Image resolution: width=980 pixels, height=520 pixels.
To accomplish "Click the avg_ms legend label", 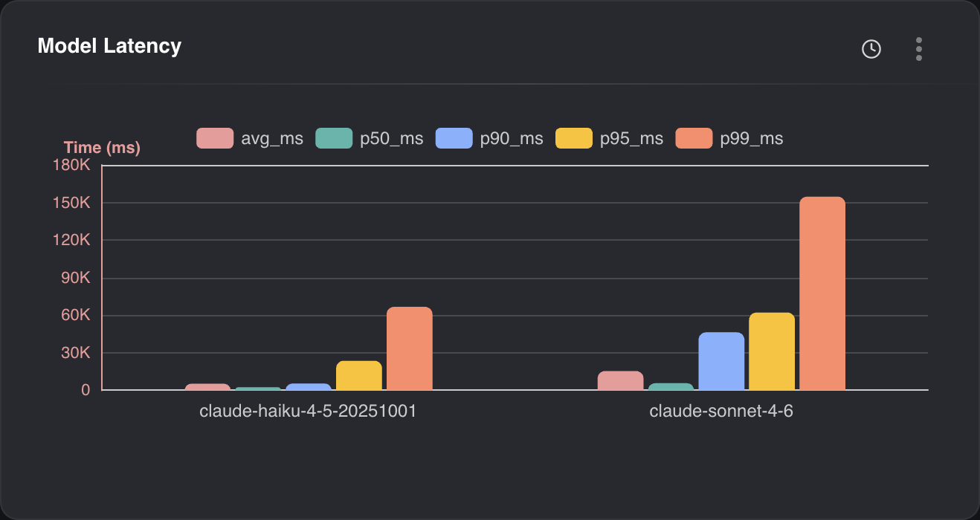I will pyautogui.click(x=272, y=139).
